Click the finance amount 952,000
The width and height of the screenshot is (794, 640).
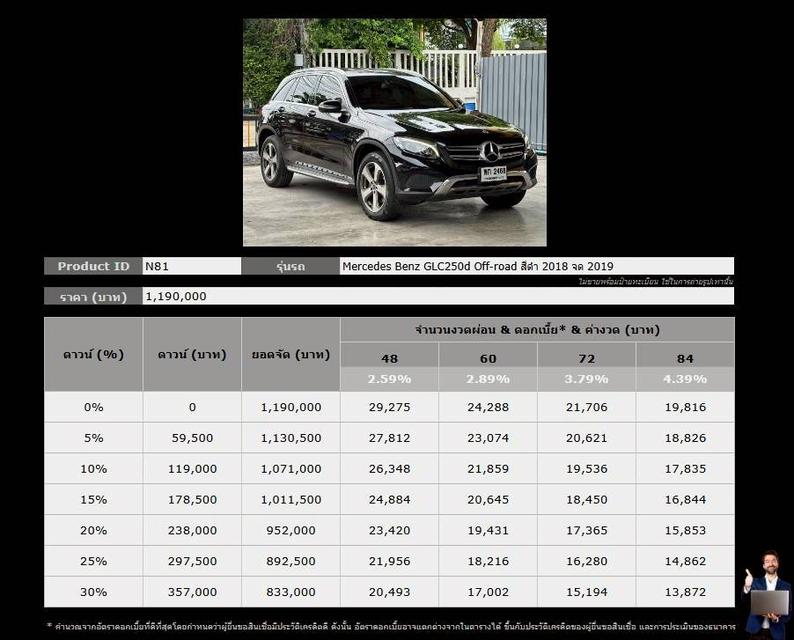(x=291, y=531)
